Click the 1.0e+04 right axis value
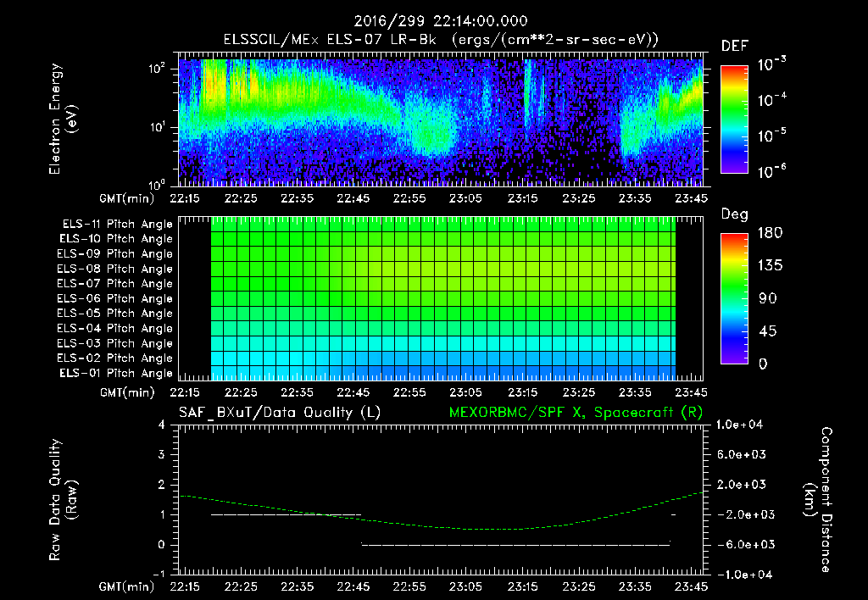Image resolution: width=868 pixels, height=600 pixels. (739, 425)
